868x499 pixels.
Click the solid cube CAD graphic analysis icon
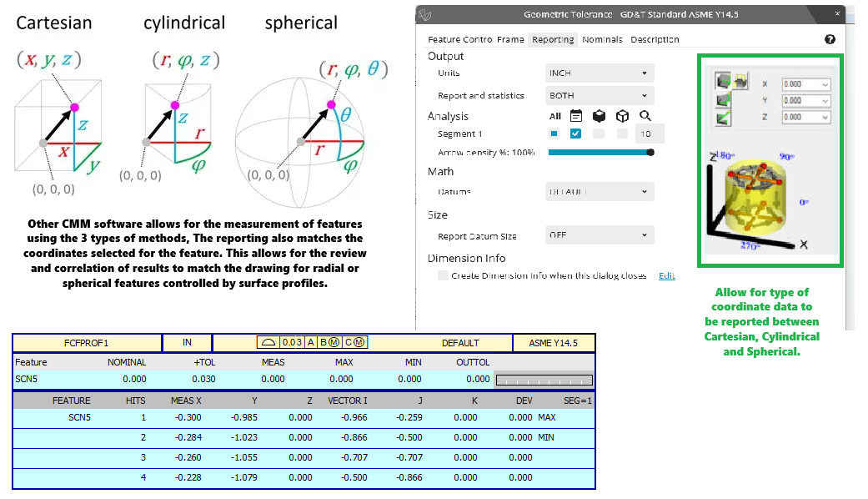pyautogui.click(x=599, y=116)
